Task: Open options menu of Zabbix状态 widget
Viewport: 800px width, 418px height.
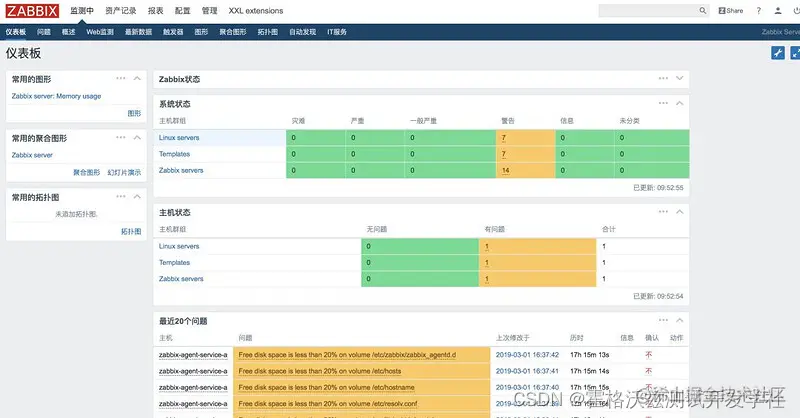Action: coord(663,79)
